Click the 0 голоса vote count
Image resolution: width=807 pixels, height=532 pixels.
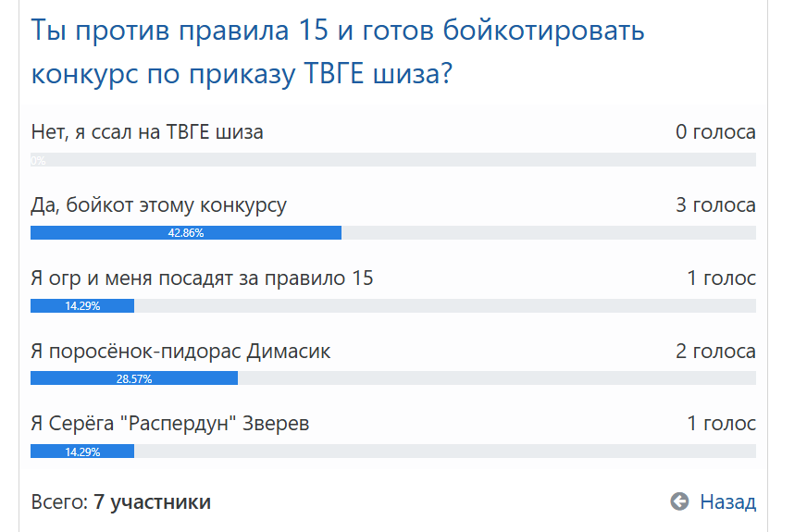point(716,132)
